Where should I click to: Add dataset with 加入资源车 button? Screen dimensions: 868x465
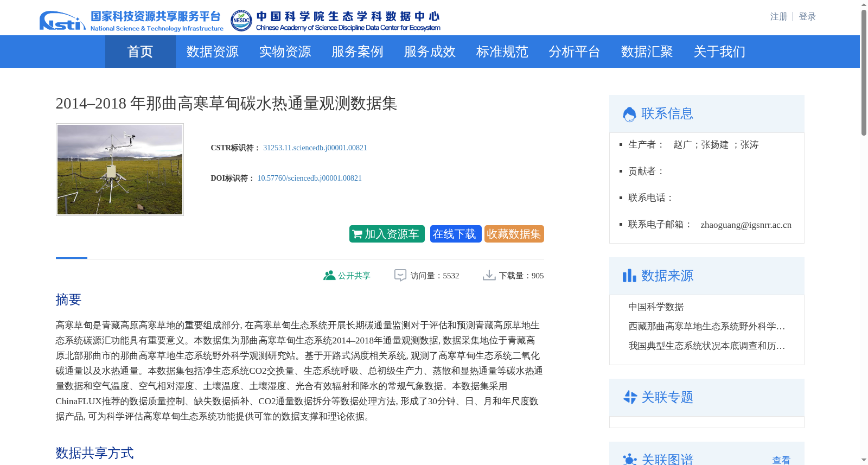point(387,234)
